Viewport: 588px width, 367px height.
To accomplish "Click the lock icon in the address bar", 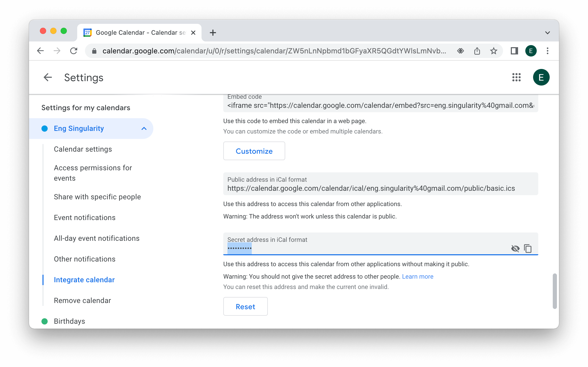I will point(94,51).
